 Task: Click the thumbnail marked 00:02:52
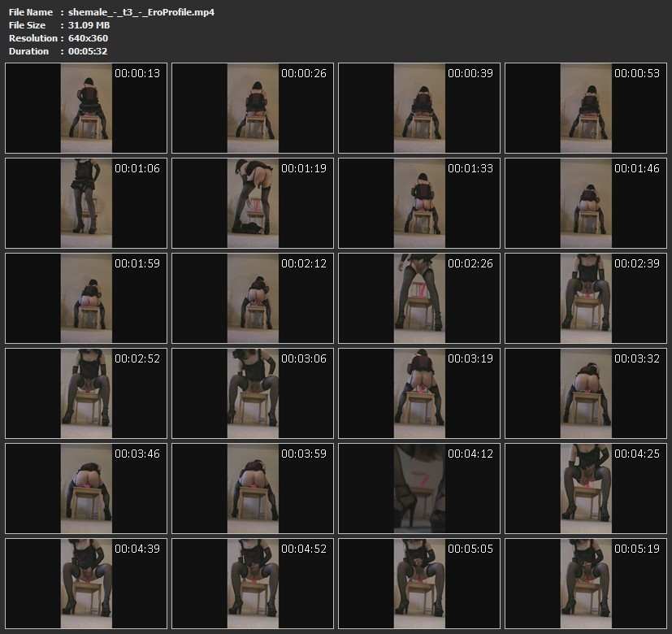pos(86,393)
